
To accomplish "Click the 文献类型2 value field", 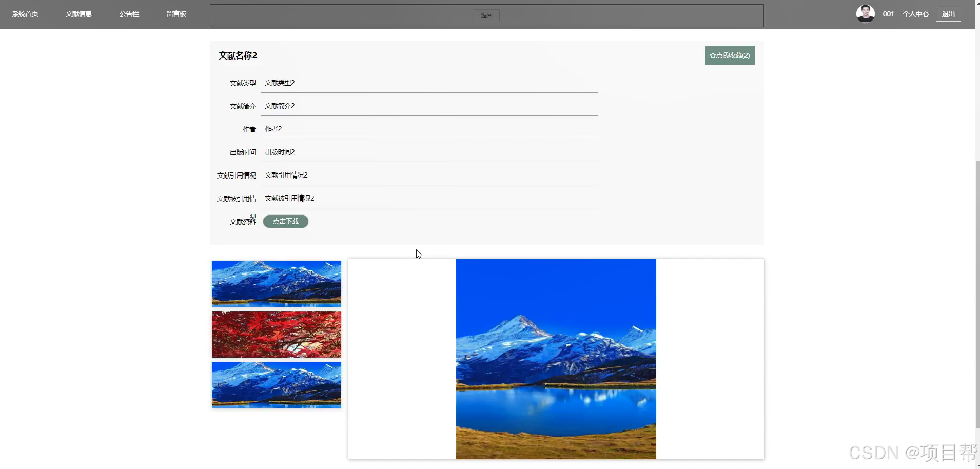I will coord(429,83).
